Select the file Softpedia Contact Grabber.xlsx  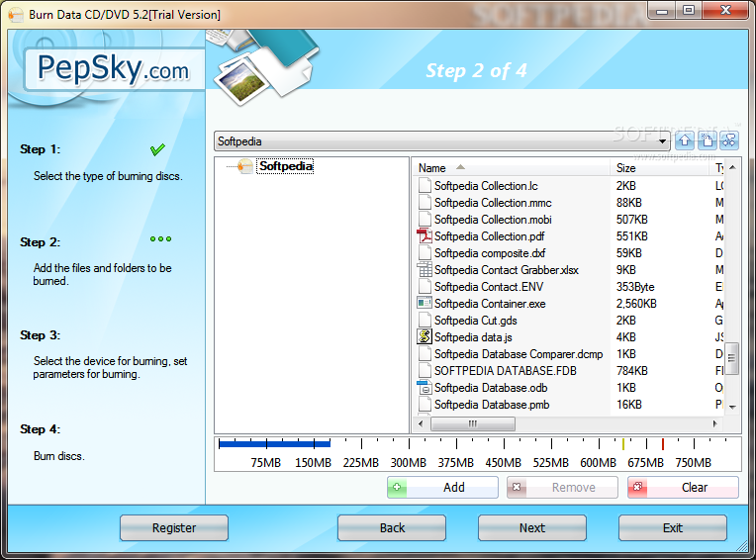(507, 270)
